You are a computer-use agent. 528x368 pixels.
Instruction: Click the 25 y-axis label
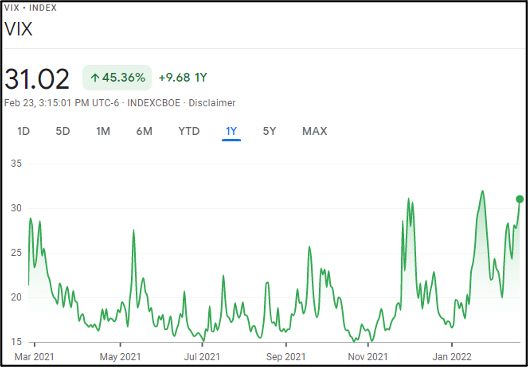point(16,253)
